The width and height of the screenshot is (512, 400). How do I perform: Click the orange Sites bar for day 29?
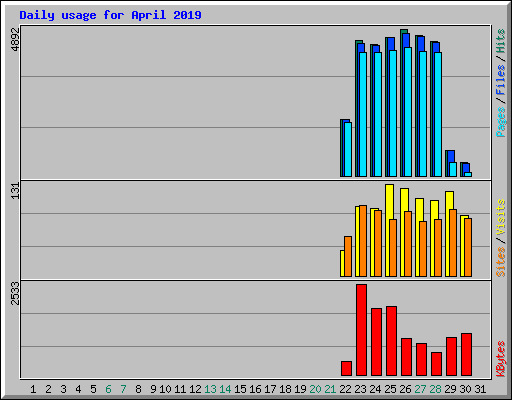coord(453,243)
